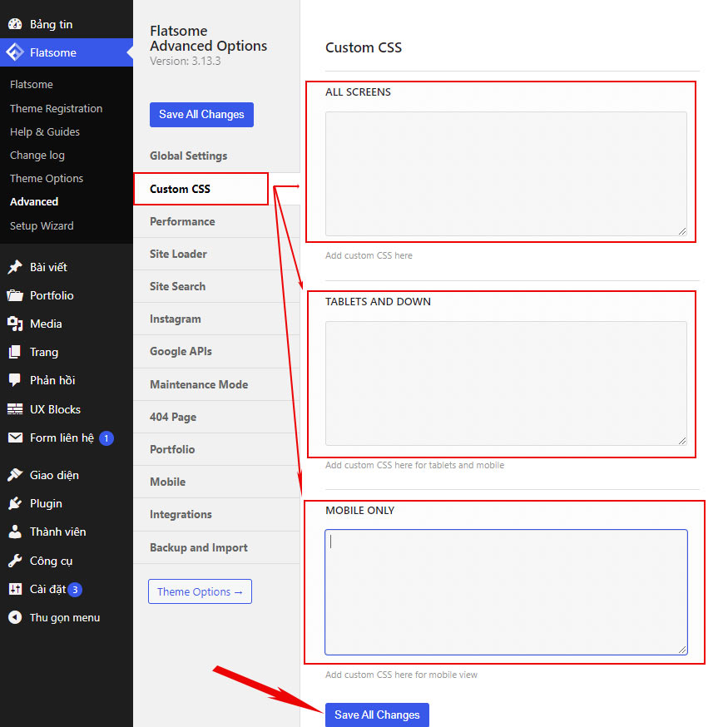Click the Media library icon
Image resolution: width=728 pixels, height=727 pixels.
15,324
